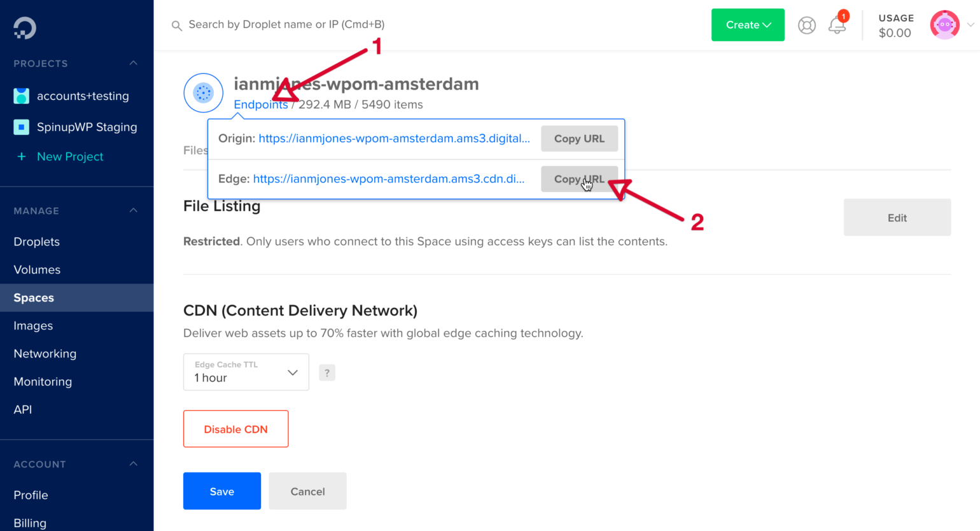This screenshot has height=531, width=980.
Task: Click the Disable CDN button
Action: pyautogui.click(x=235, y=429)
